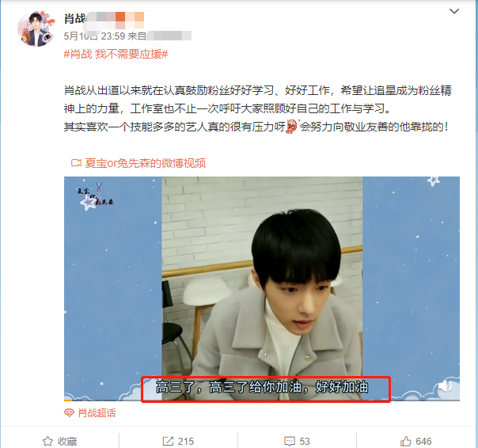This screenshot has height=448, width=478.
Task: Click the star favorite icon
Action: (x=47, y=441)
